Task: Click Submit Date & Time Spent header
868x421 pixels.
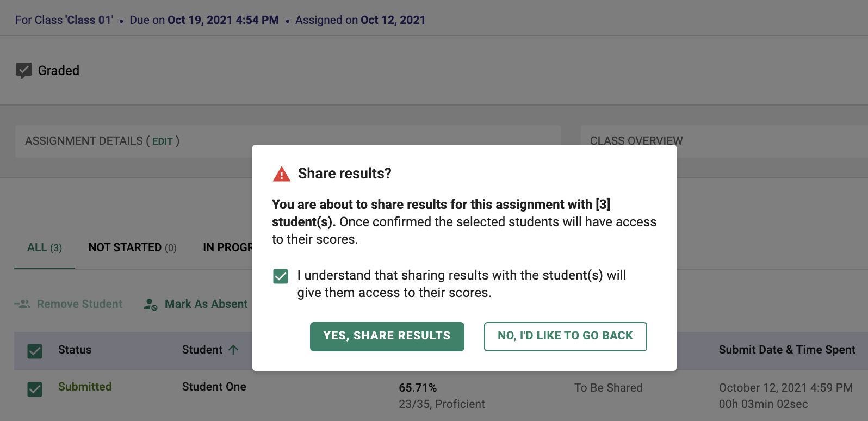Action: pos(786,350)
